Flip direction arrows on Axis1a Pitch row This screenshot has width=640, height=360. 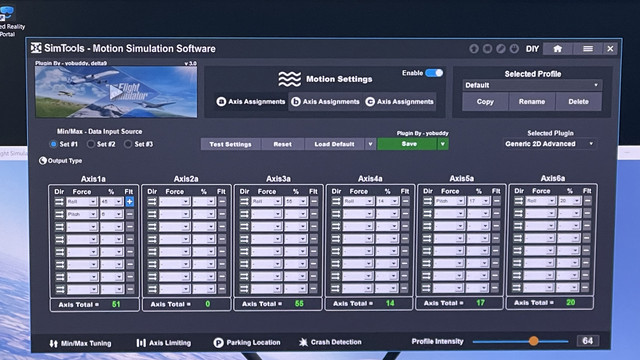tap(60, 214)
